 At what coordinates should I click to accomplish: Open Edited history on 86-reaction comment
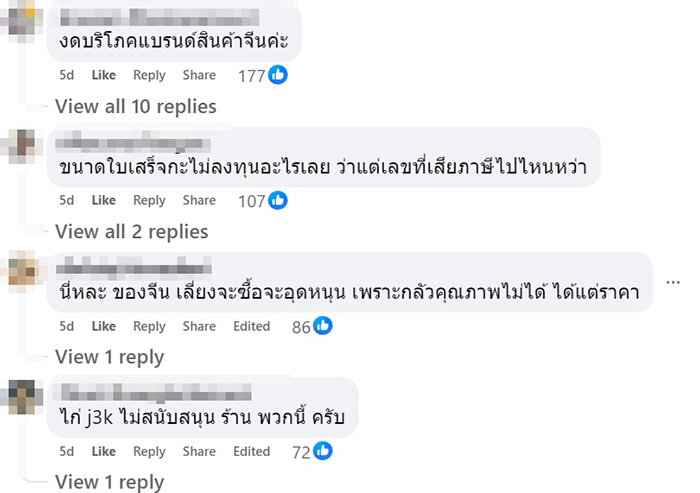252,326
